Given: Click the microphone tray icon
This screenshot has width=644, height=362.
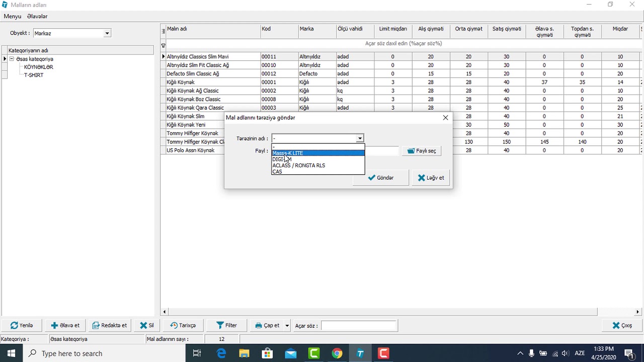Looking at the screenshot, I should 532,353.
